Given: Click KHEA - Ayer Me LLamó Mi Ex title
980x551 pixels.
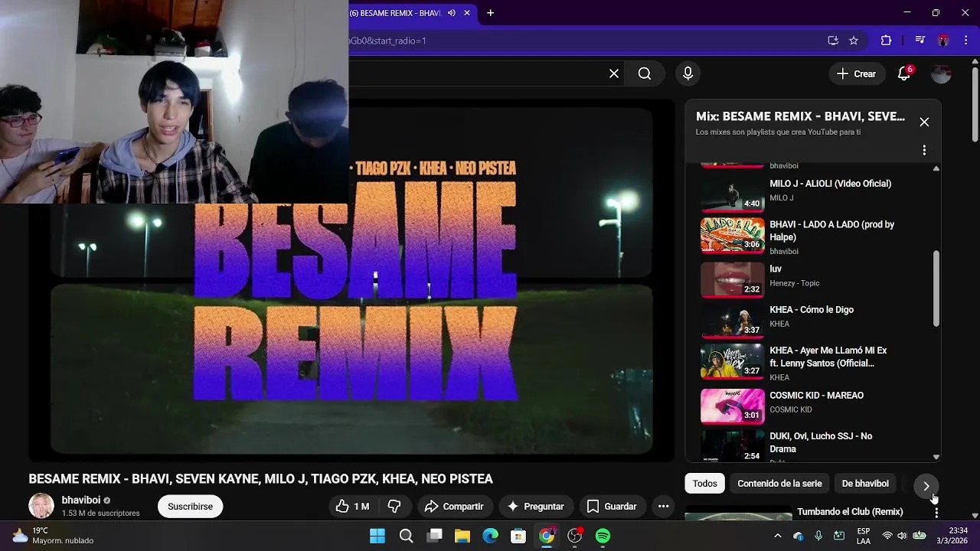Looking at the screenshot, I should click(x=828, y=357).
